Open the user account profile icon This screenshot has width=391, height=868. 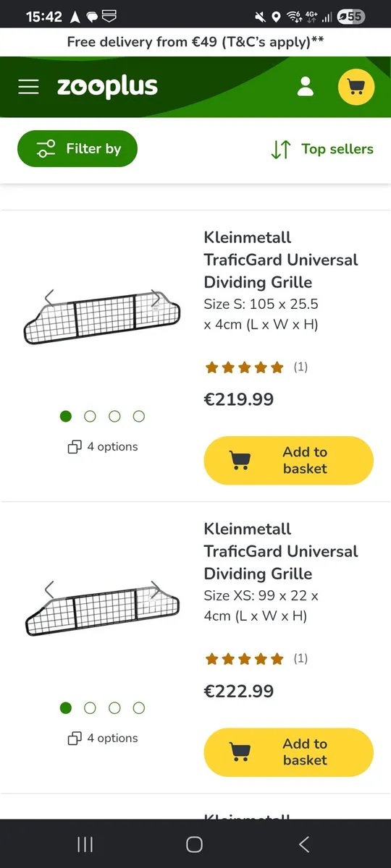[306, 88]
